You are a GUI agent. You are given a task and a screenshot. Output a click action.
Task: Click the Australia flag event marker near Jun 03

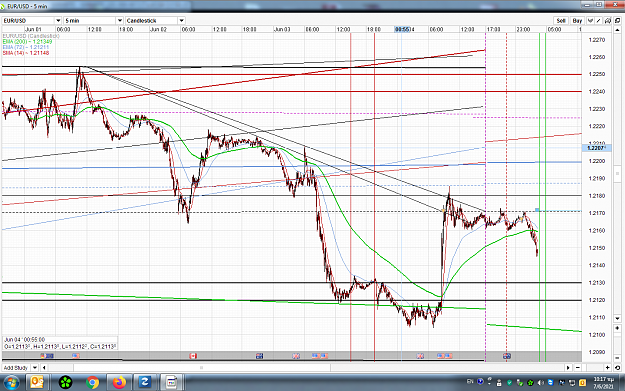pyautogui.click(x=259, y=356)
